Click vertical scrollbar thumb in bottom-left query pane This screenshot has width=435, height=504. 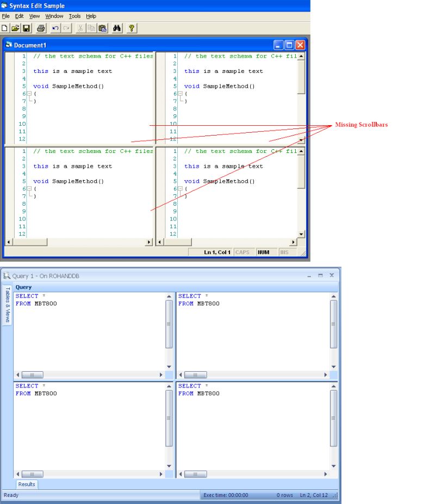[x=169, y=418]
